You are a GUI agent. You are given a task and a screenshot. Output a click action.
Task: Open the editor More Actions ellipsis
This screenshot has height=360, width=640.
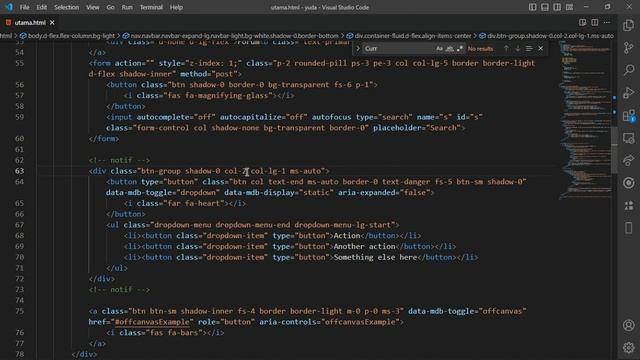coord(607,22)
